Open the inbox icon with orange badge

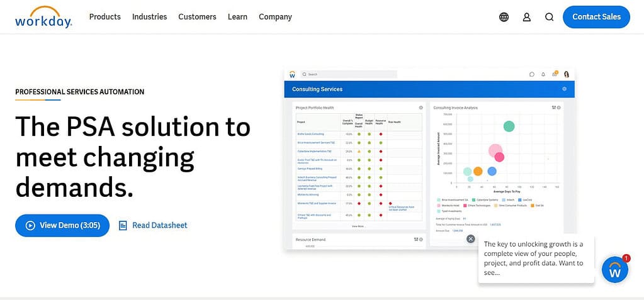[555, 74]
